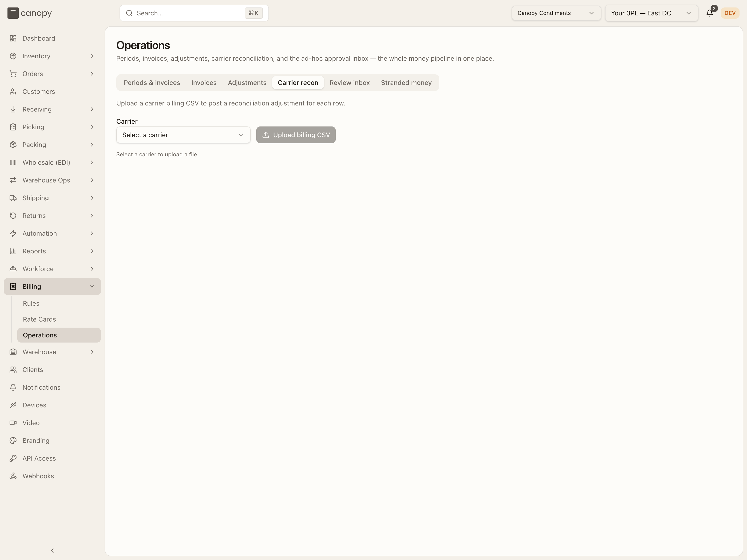This screenshot has width=747, height=560.
Task: Click the Dashboard grid icon
Action: pos(13,38)
